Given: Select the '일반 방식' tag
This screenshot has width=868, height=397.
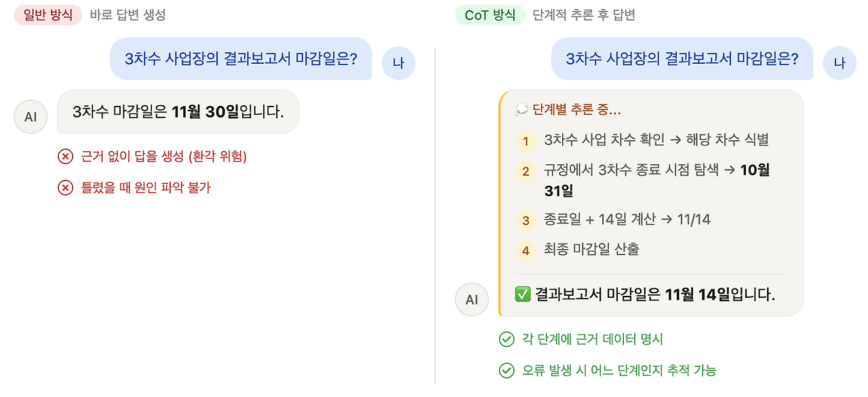Looking at the screenshot, I should point(48,15).
